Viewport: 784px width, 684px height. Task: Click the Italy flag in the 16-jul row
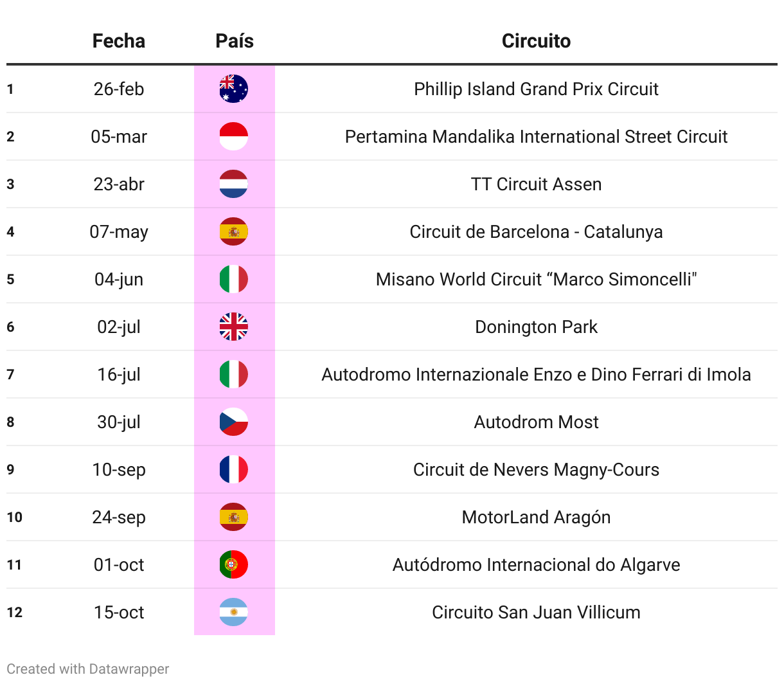coord(234,374)
